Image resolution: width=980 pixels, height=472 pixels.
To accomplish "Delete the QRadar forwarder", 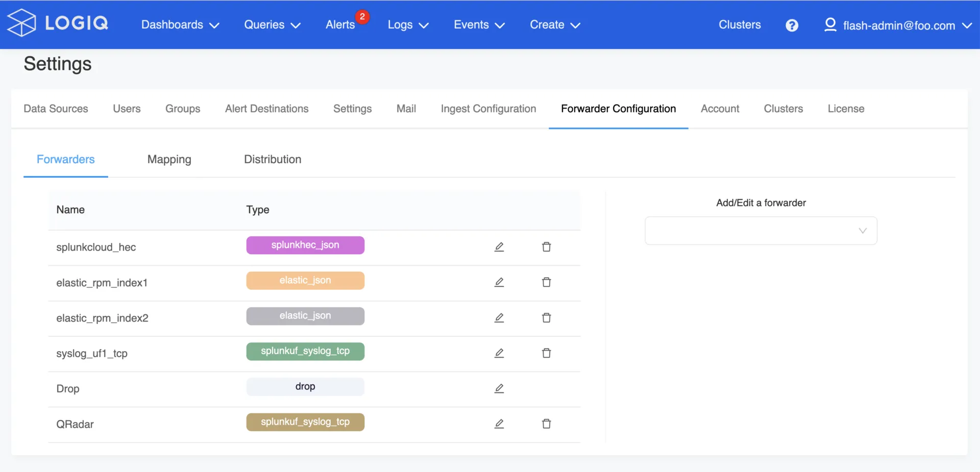I will 546,424.
